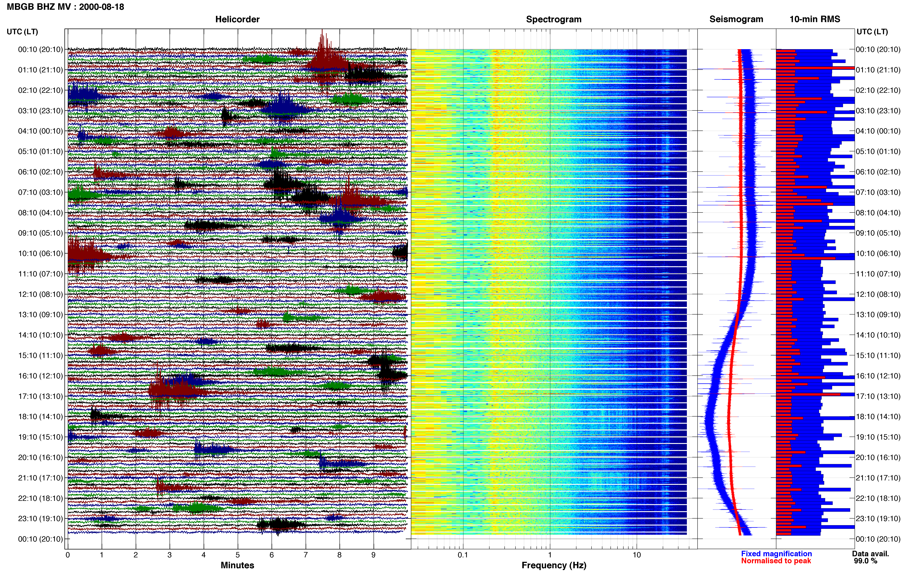Click left time label '14:10 (10:10)'
The image size is (924, 578).
tap(41, 335)
